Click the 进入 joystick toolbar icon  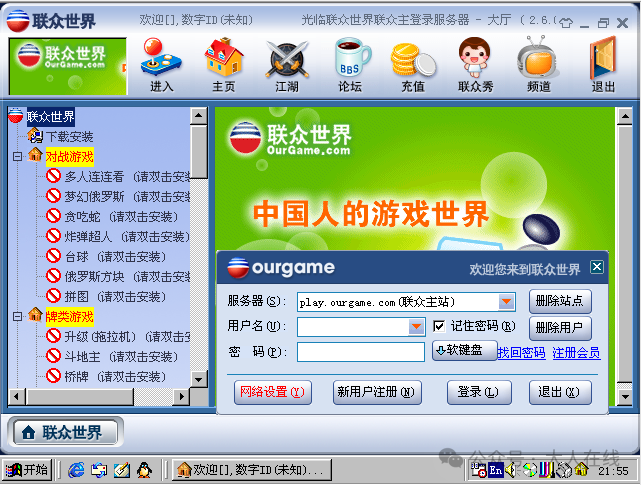[x=161, y=65]
